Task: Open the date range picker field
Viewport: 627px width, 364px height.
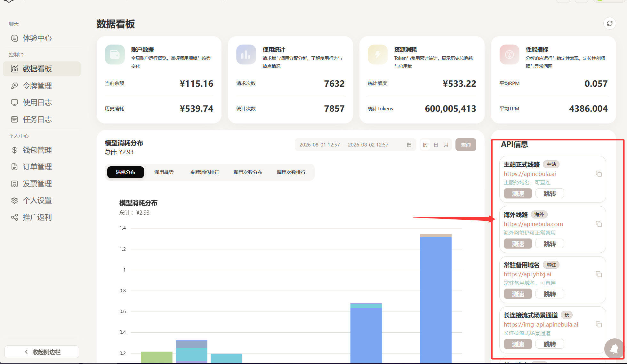Action: pyautogui.click(x=355, y=145)
